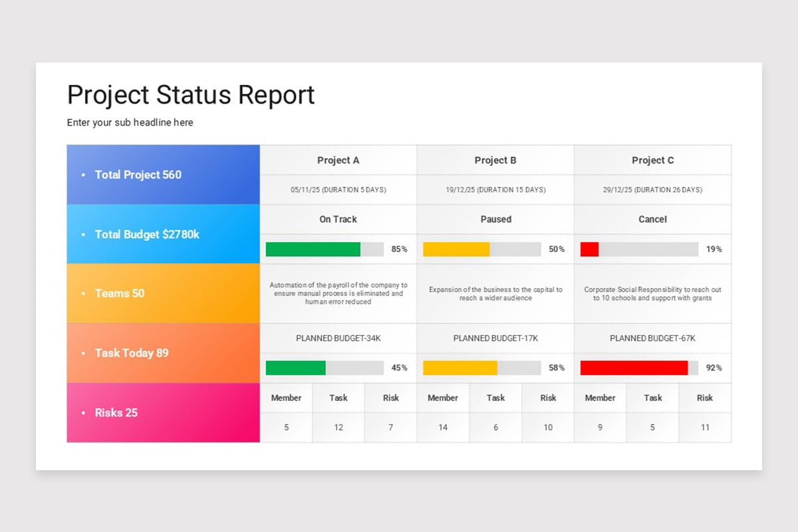This screenshot has width=798, height=532.
Task: Select the green progress bar under On Track
Action: click(x=313, y=249)
